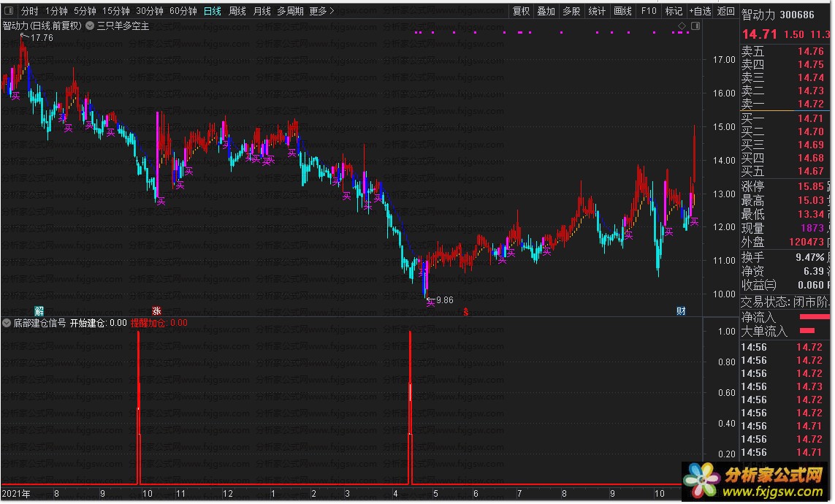Toggle the right info panel icon
835x504 pixels.
(x=695, y=26)
